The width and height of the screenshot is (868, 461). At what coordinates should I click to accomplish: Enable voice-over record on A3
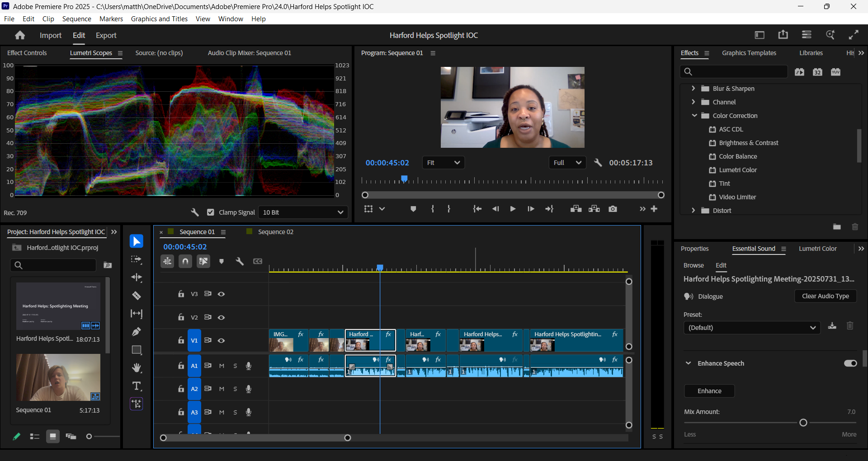click(x=249, y=412)
